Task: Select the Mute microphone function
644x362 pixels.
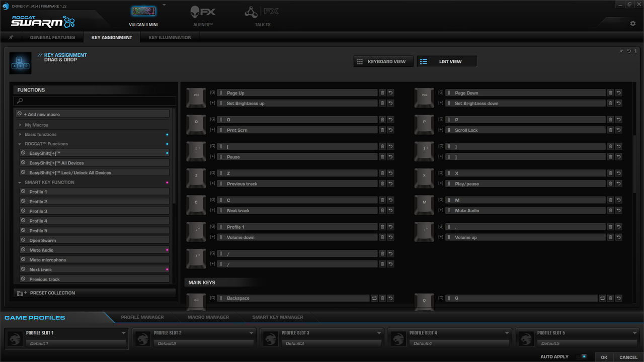Action: coord(94,260)
